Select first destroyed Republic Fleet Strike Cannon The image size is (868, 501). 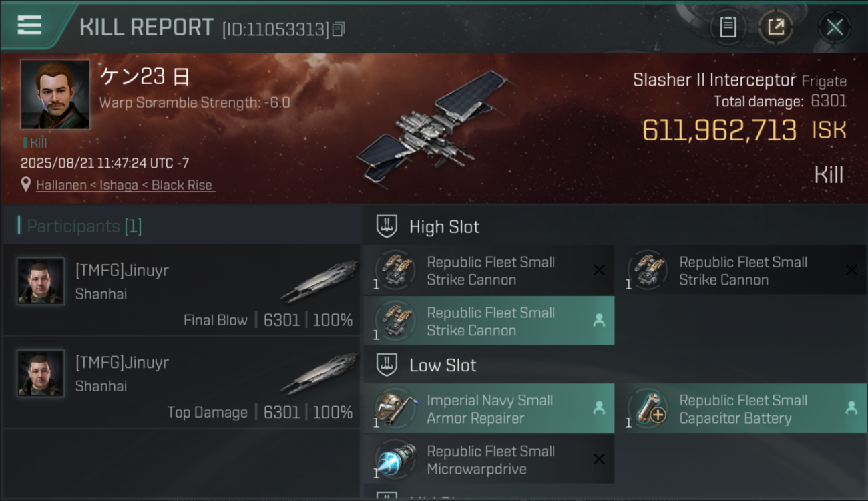(x=489, y=270)
